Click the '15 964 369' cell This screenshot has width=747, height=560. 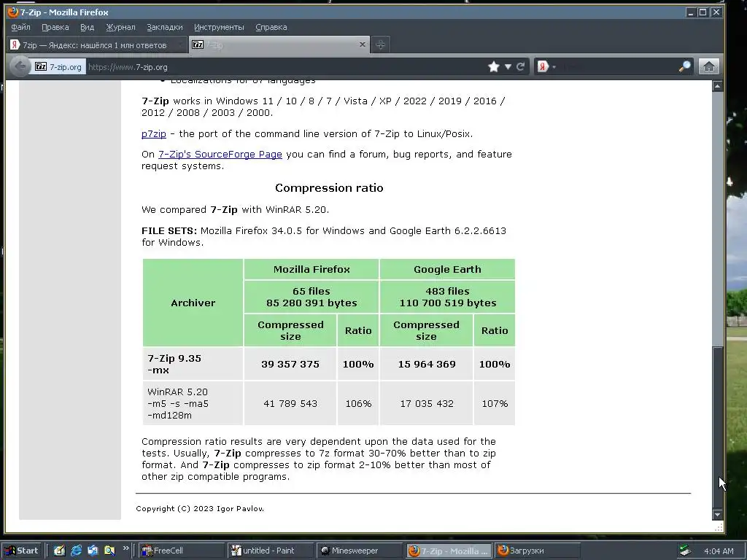point(426,364)
